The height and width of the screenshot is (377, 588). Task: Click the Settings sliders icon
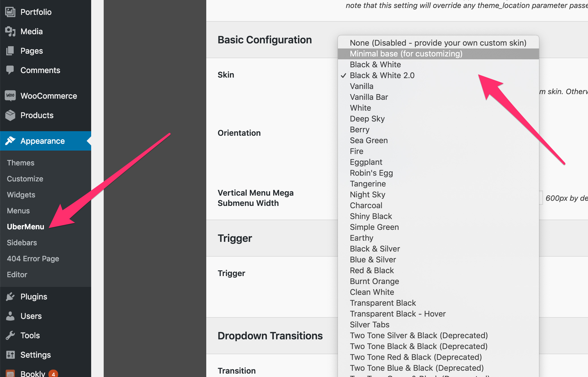(10, 355)
